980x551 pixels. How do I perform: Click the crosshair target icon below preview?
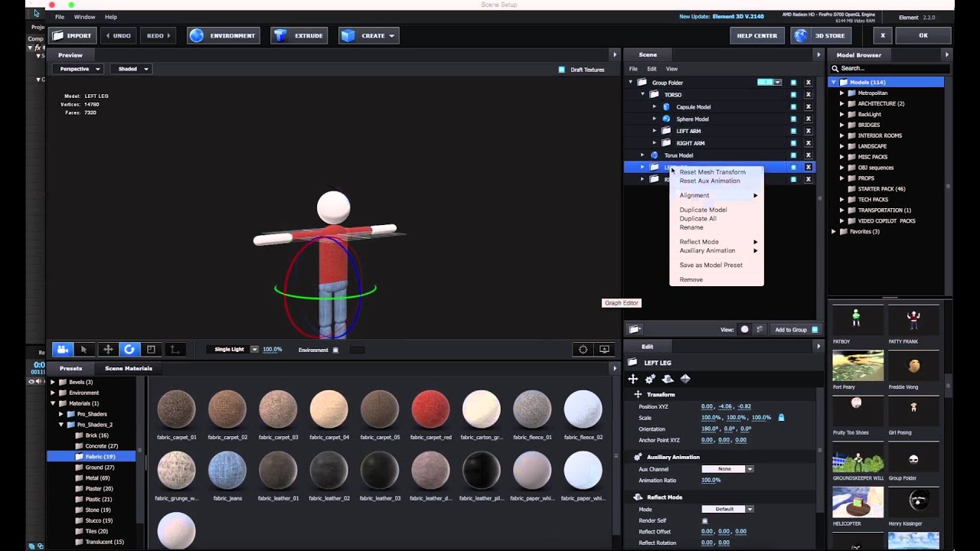pyautogui.click(x=583, y=350)
